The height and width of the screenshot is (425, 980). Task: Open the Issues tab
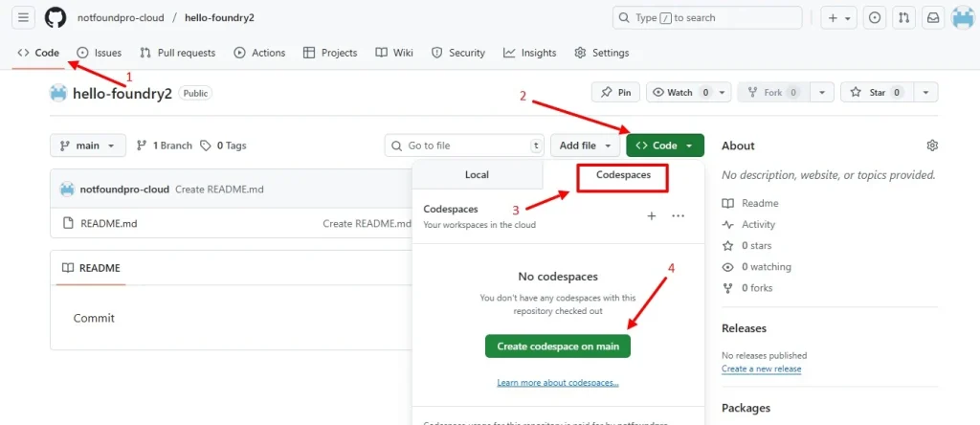[99, 54]
